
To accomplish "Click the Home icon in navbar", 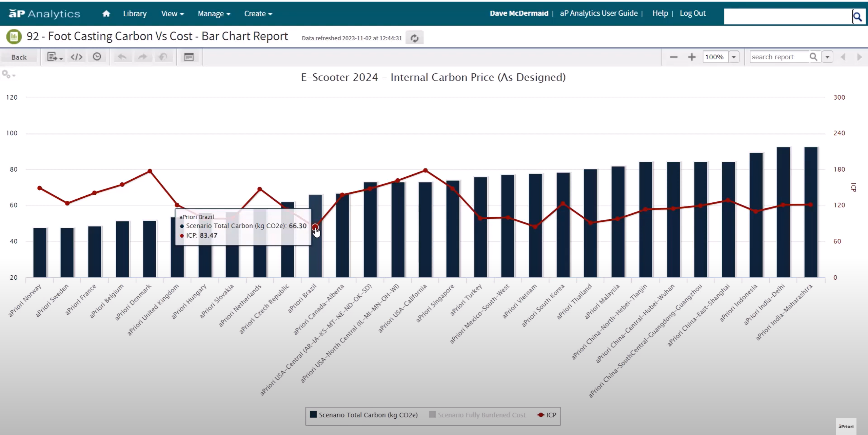I will pyautogui.click(x=106, y=14).
